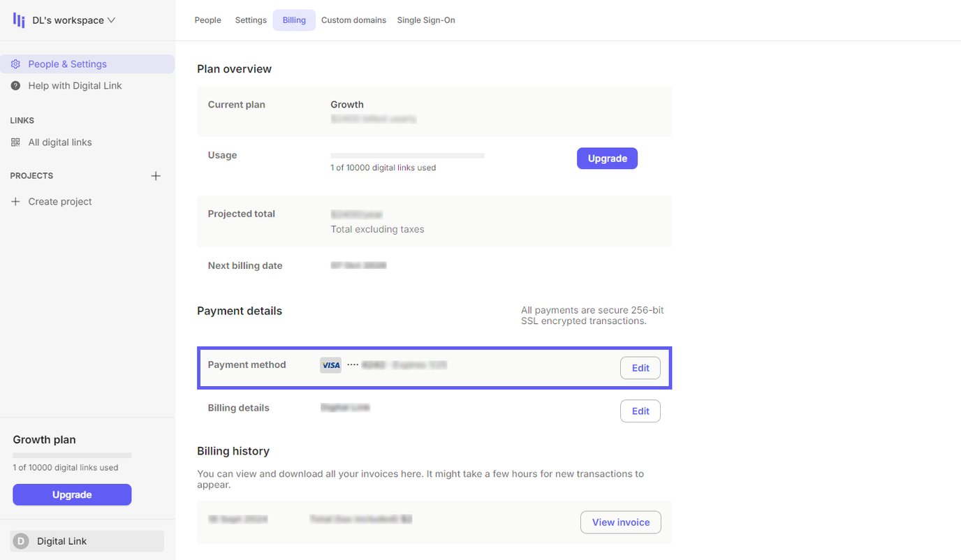The height and width of the screenshot is (560, 961).
Task: Select the Single Sign-On tab
Action: [426, 20]
